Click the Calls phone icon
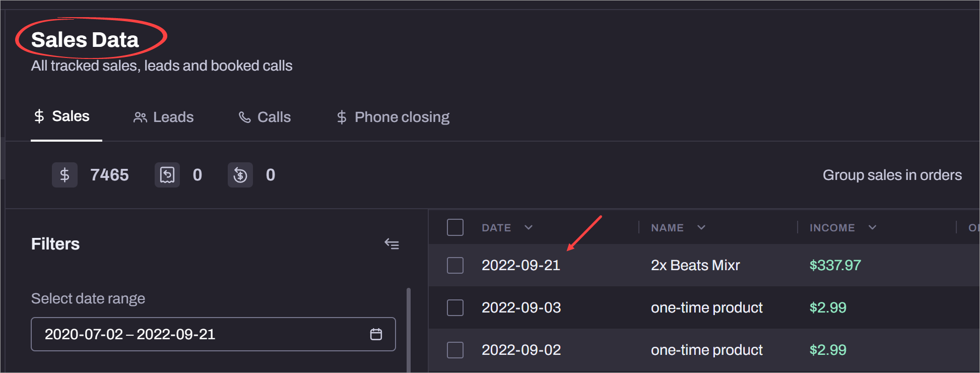 tap(245, 117)
